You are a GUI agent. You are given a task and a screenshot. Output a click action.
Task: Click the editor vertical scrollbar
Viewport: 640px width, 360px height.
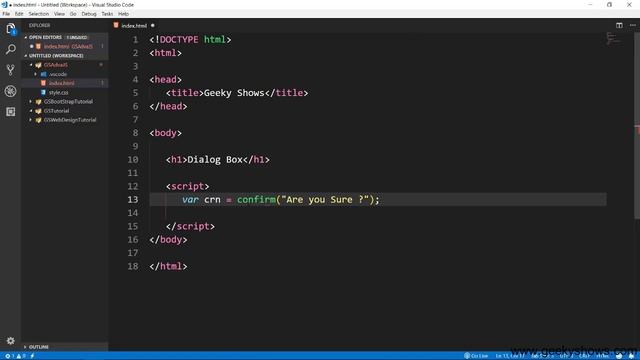pyautogui.click(x=637, y=126)
